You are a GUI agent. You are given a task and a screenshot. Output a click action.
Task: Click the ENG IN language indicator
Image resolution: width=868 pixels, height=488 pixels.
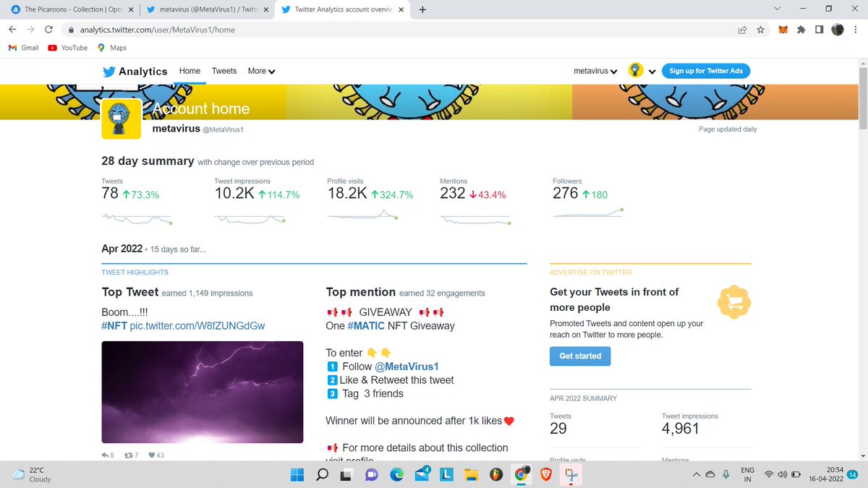[x=747, y=475]
